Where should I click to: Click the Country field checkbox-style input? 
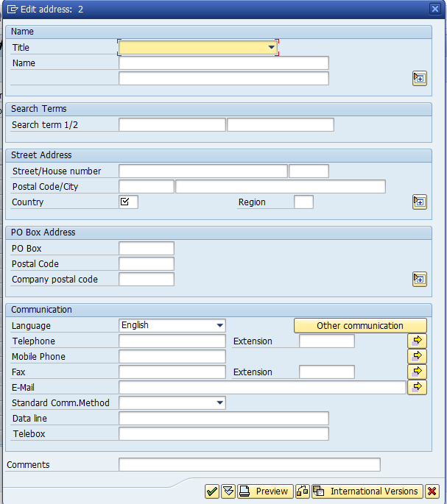(x=128, y=202)
